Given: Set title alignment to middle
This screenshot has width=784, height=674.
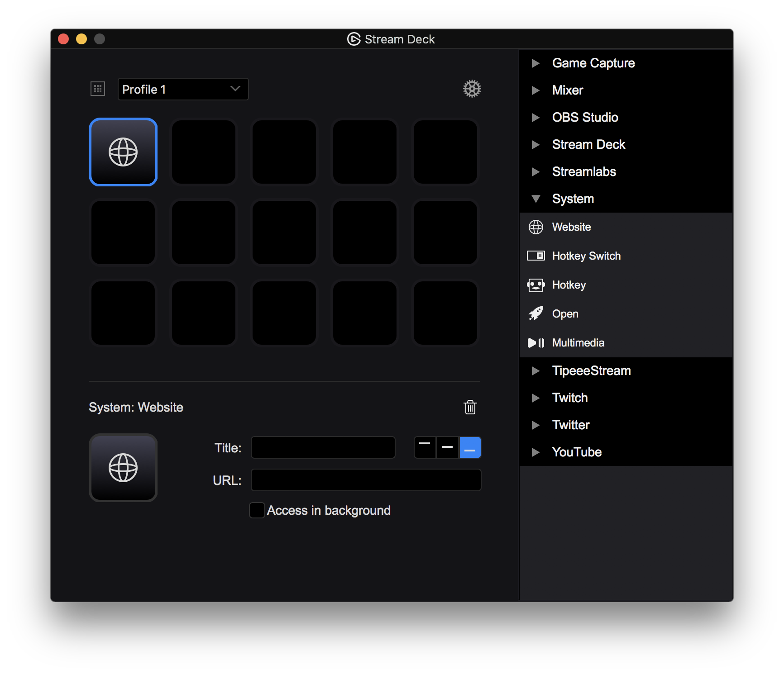Looking at the screenshot, I should (x=447, y=447).
